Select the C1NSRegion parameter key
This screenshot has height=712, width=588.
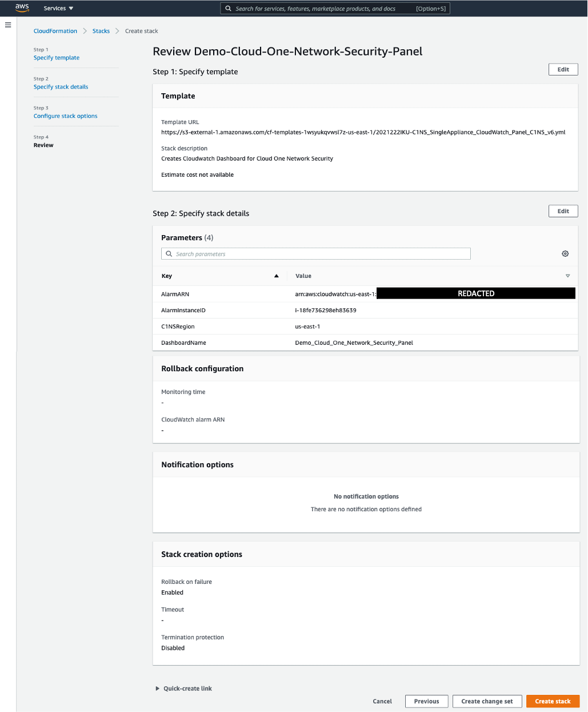click(178, 327)
